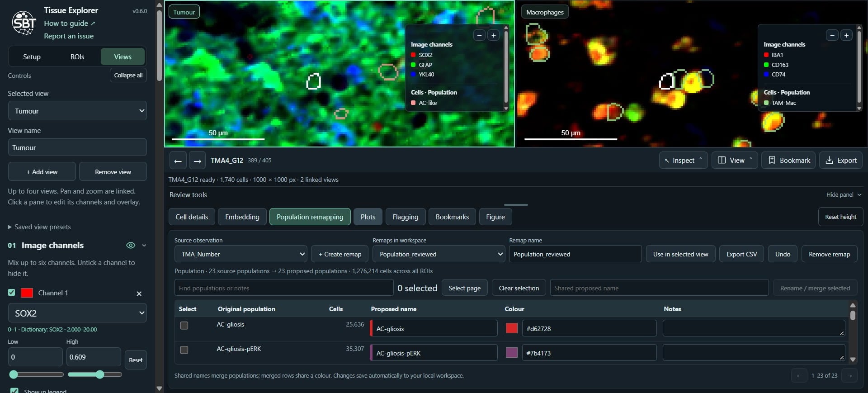Select the AC-gliosis population checkbox

(184, 326)
